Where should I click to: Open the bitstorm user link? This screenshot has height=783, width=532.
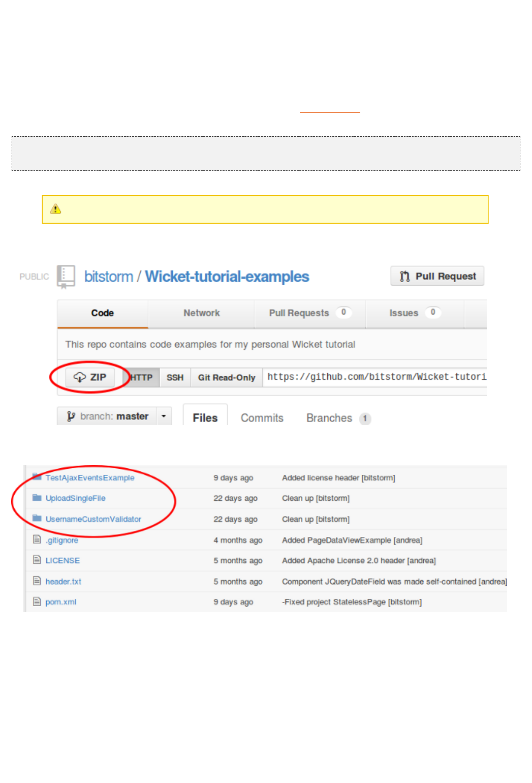click(109, 277)
